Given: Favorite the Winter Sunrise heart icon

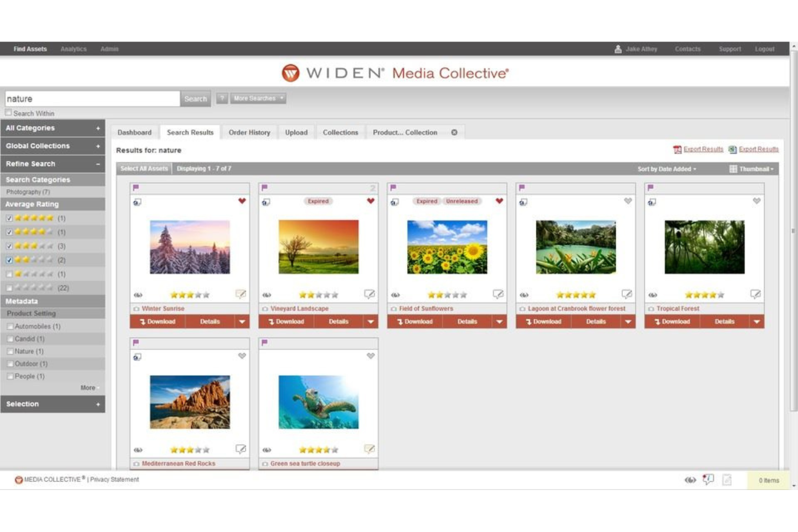Looking at the screenshot, I should [x=242, y=201].
